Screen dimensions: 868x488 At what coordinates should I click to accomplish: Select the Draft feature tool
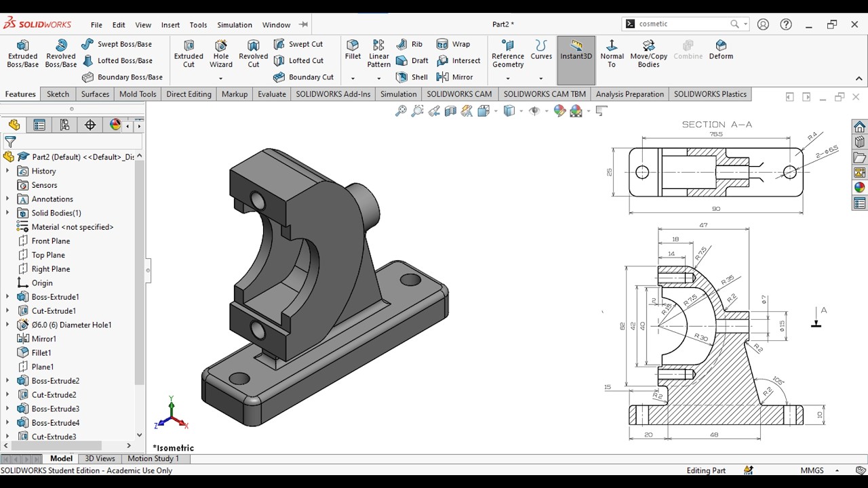tap(412, 60)
